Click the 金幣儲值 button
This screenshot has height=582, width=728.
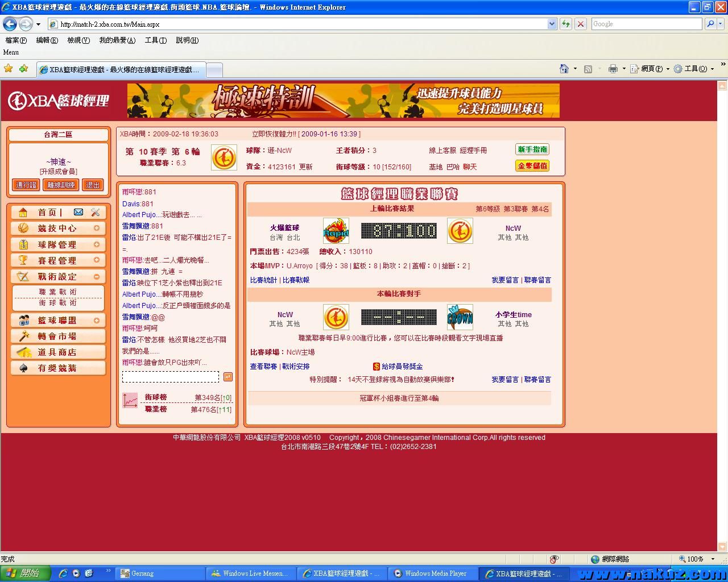coord(532,166)
